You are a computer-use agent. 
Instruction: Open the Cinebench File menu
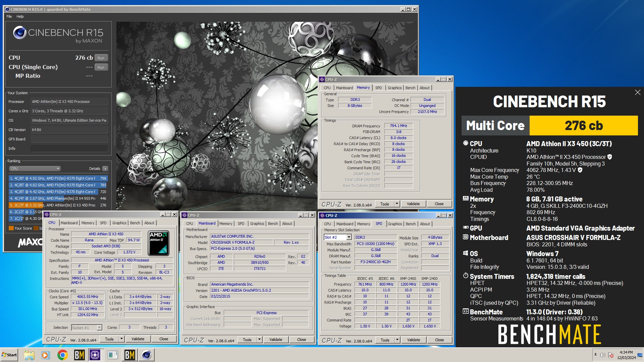(x=9, y=16)
